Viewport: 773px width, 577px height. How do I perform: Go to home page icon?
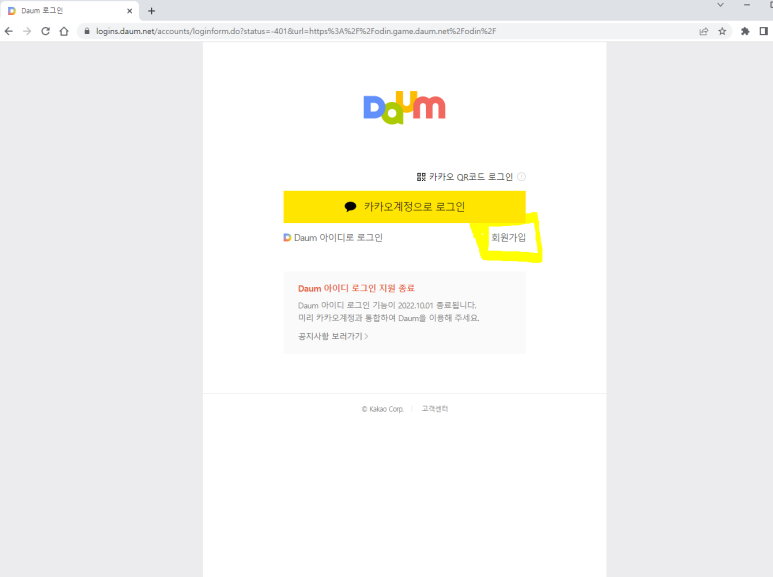tap(64, 31)
